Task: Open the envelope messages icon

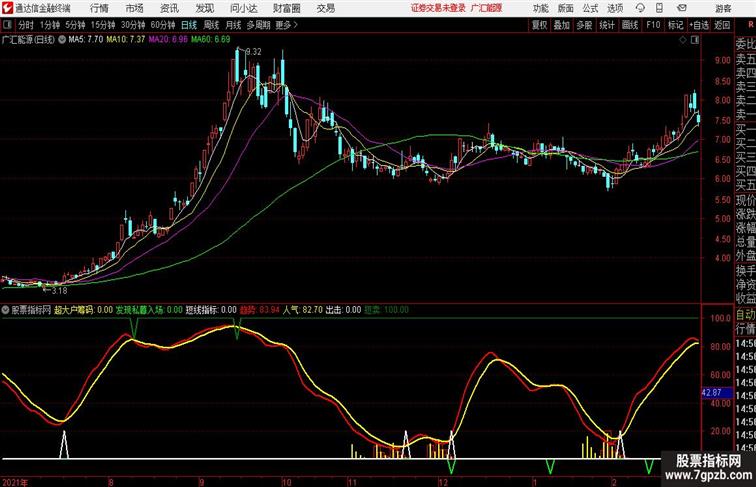Action: (681, 8)
